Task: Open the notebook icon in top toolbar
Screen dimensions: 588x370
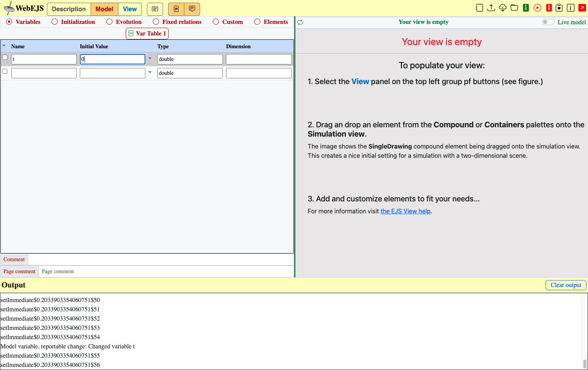Action: coord(479,8)
